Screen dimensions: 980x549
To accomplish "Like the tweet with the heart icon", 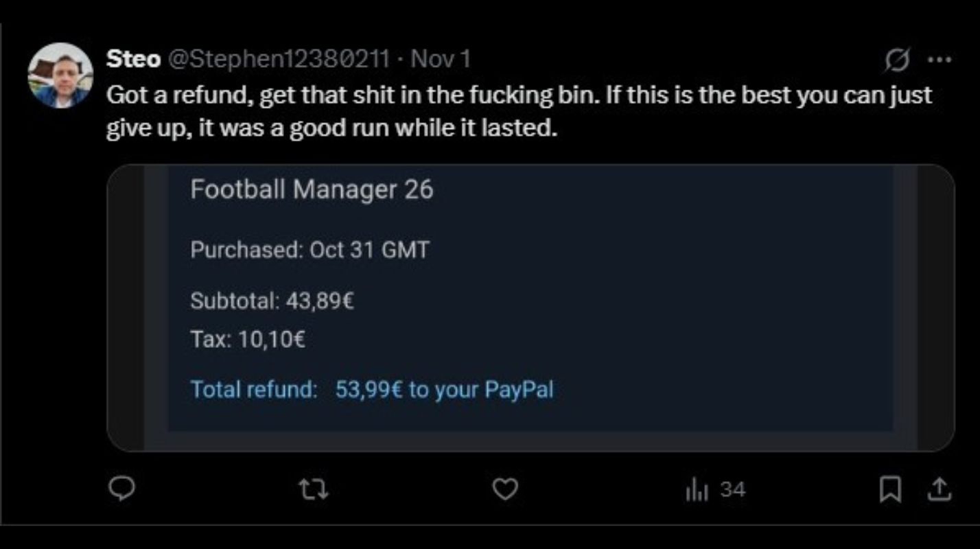I will 505,489.
